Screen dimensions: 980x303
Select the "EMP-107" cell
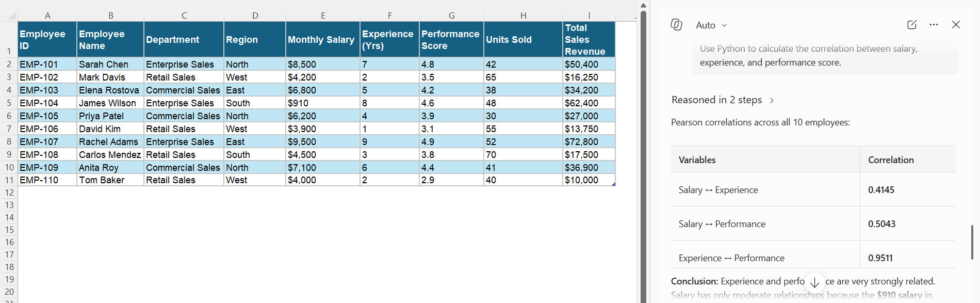click(x=47, y=142)
